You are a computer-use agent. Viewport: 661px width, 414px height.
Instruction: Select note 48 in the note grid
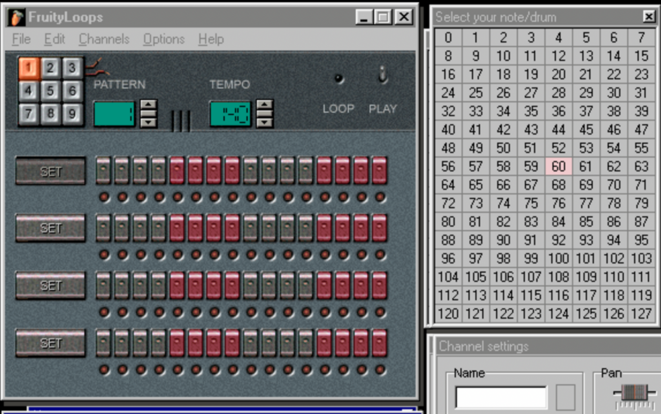coord(448,148)
